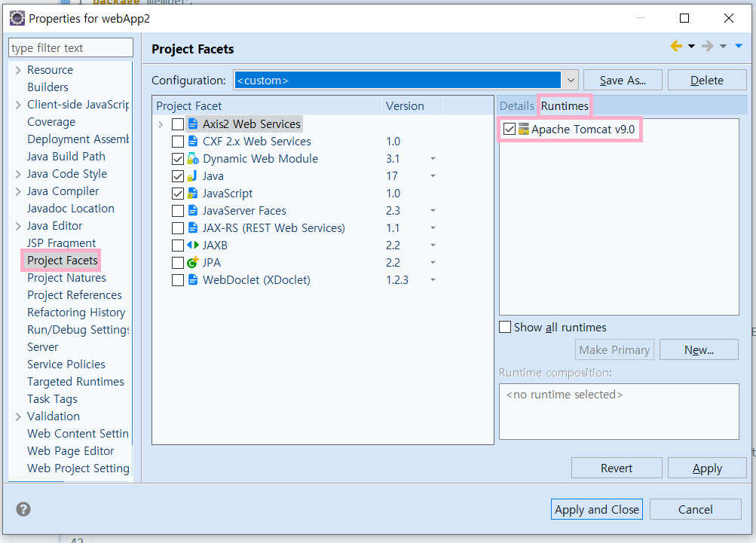
Task: Uncheck the Dynamic Web Module checkbox
Action: (x=178, y=158)
